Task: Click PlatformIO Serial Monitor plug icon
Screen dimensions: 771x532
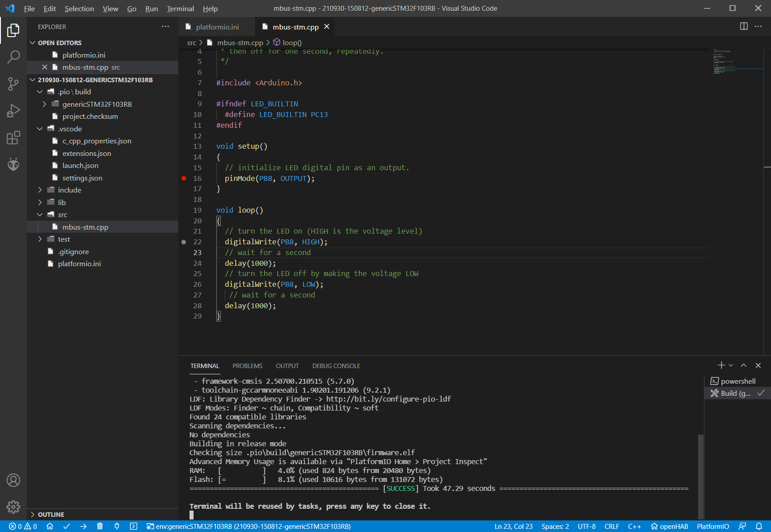Action: [117, 526]
